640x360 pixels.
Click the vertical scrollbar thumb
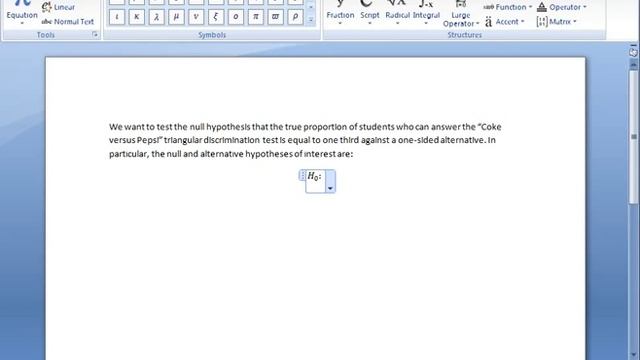click(x=633, y=137)
